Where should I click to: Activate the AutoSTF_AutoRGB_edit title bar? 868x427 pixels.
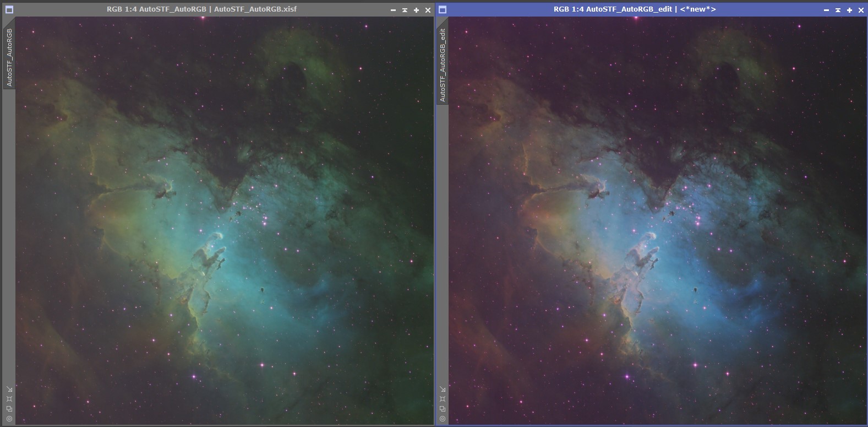coord(634,9)
